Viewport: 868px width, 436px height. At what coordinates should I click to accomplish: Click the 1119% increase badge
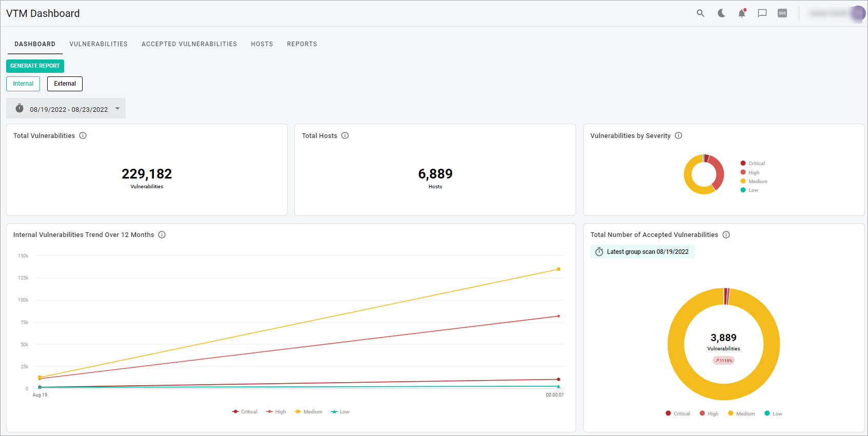(723, 361)
